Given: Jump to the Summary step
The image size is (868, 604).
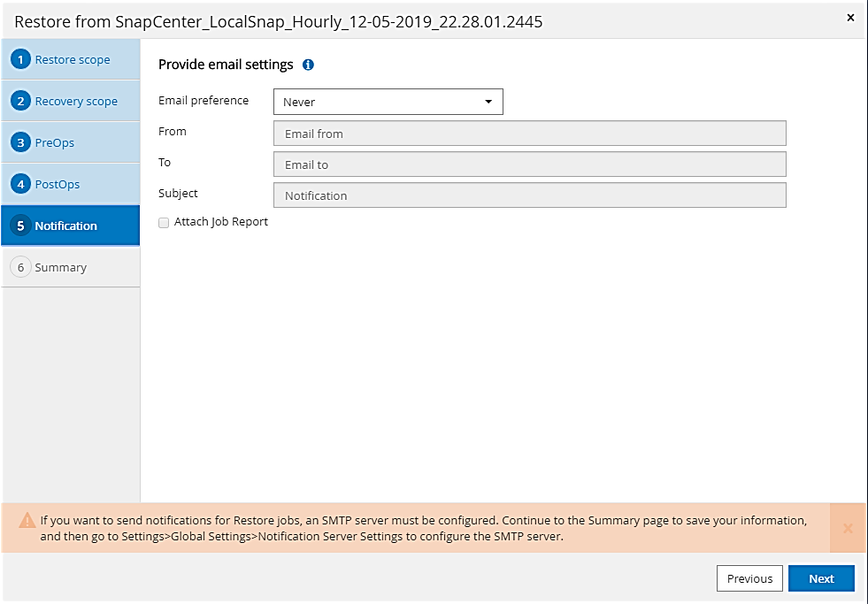Looking at the screenshot, I should 60,267.
